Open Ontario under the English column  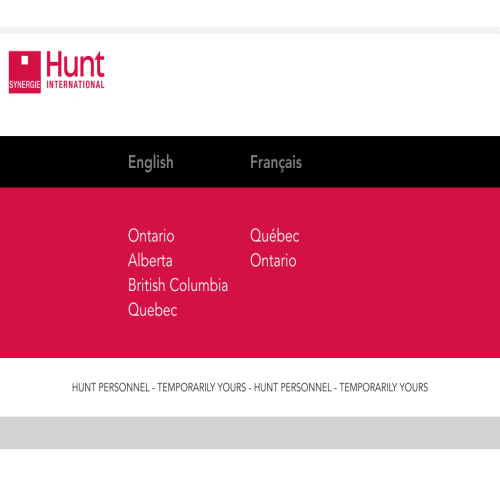[x=151, y=236]
